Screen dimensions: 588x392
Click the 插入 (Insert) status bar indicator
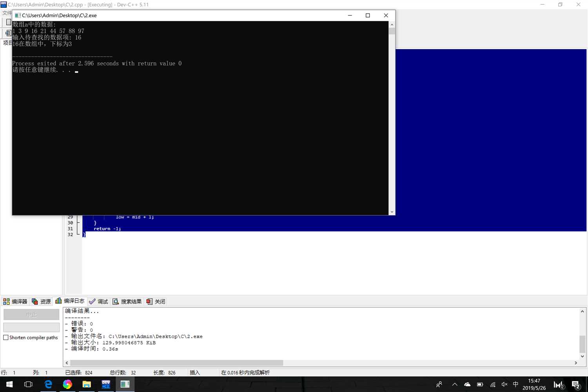tap(195, 373)
